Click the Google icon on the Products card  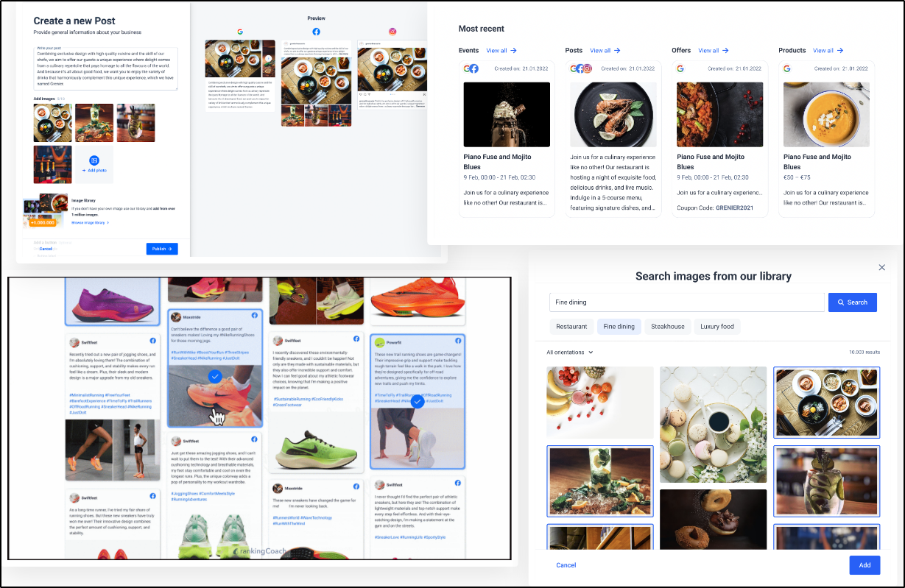[x=787, y=68]
